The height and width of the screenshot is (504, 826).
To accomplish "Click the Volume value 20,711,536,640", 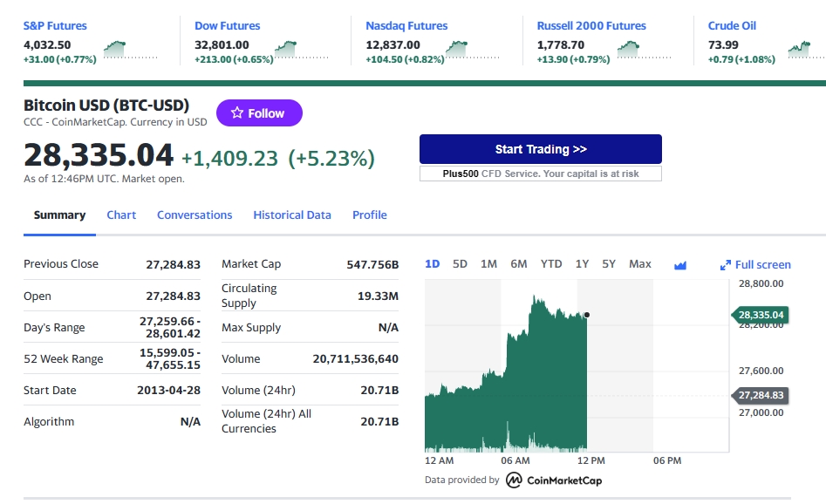I will (x=355, y=358).
